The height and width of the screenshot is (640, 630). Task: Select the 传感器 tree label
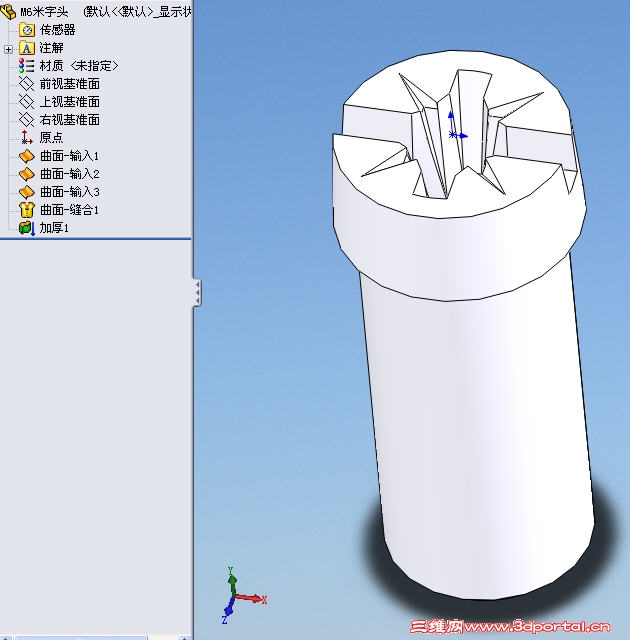pos(58,30)
